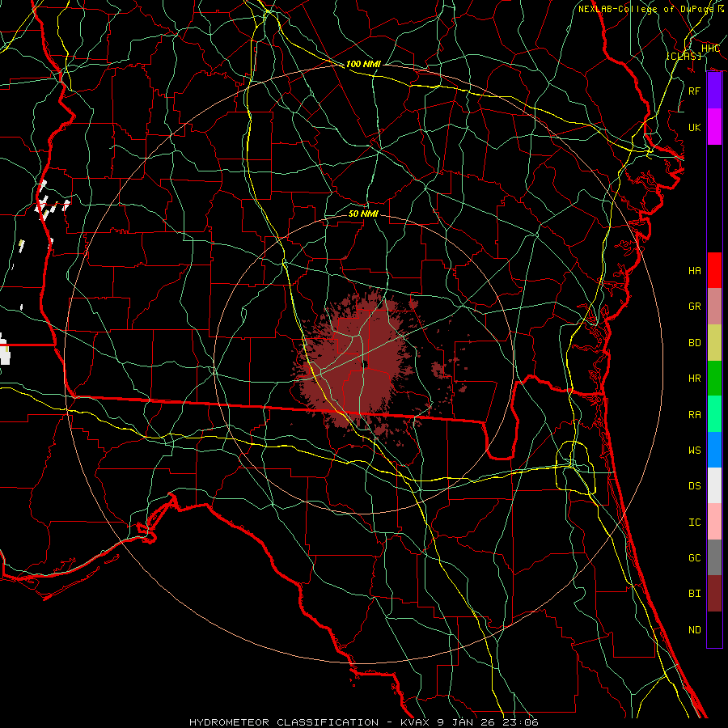Screen dimensions: 728x728
Task: Click the "ND" legend label
Action: [x=695, y=630]
